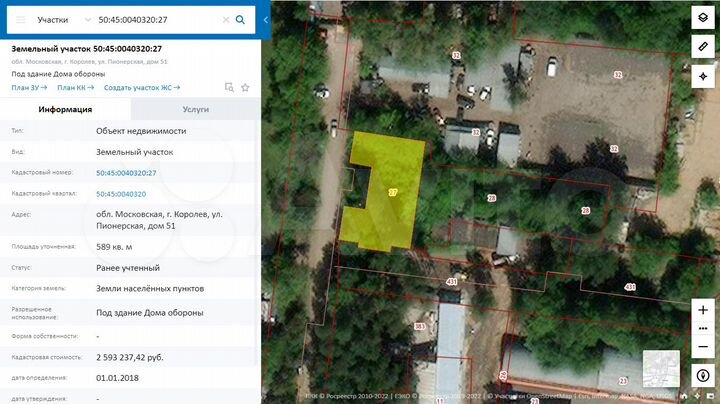Open the hamburger menu in search bar
This screenshot has height=404, width=720.
[20, 20]
